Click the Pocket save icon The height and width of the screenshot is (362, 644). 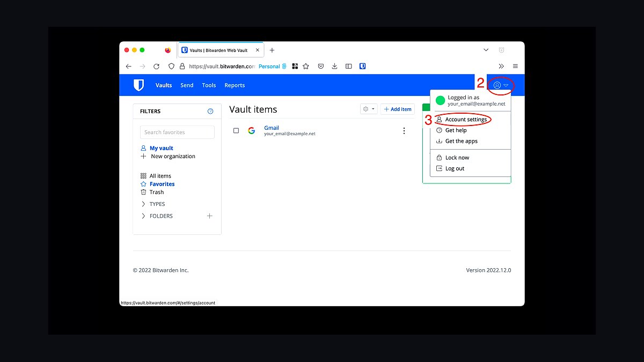[x=320, y=67]
